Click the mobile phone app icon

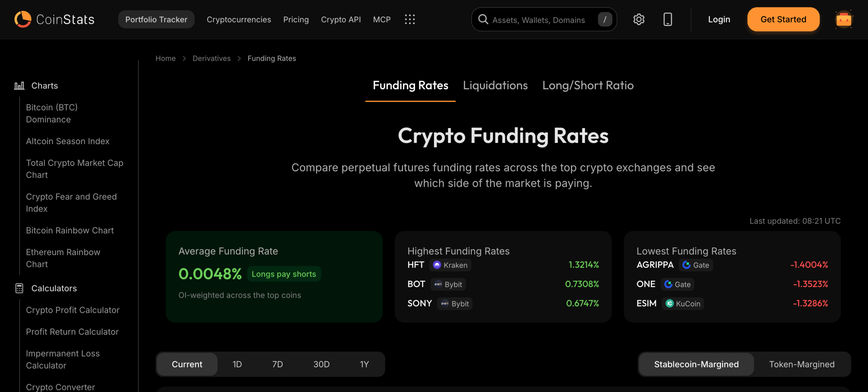(x=668, y=19)
